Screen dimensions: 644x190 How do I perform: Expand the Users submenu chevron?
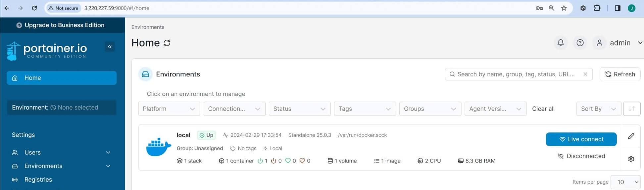click(108, 153)
